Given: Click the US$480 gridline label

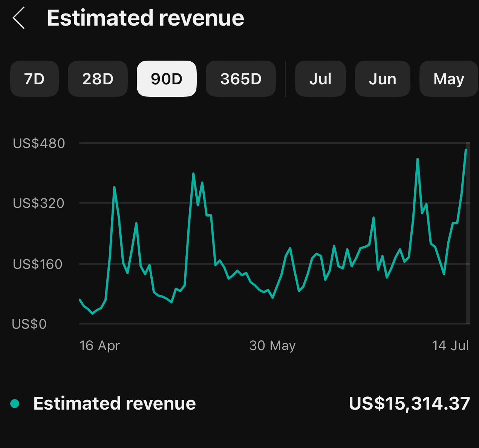Looking at the screenshot, I should (39, 143).
